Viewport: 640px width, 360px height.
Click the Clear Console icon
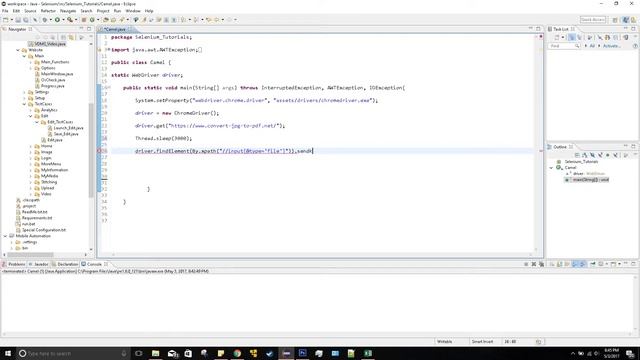click(x=552, y=264)
